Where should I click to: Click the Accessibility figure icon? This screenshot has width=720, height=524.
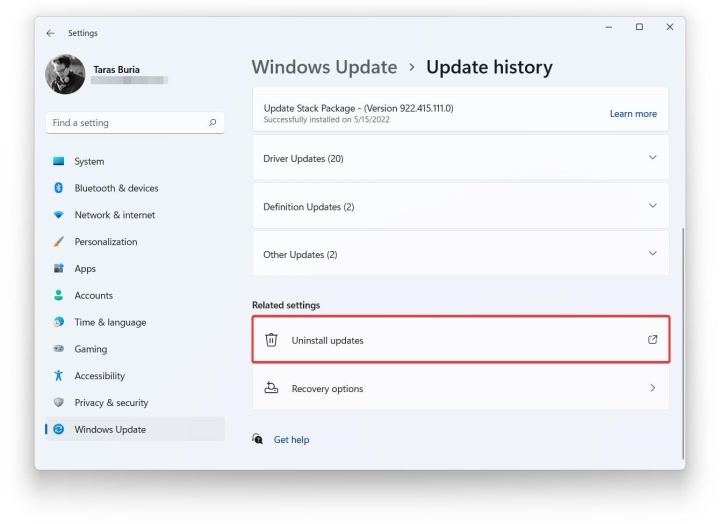(58, 376)
